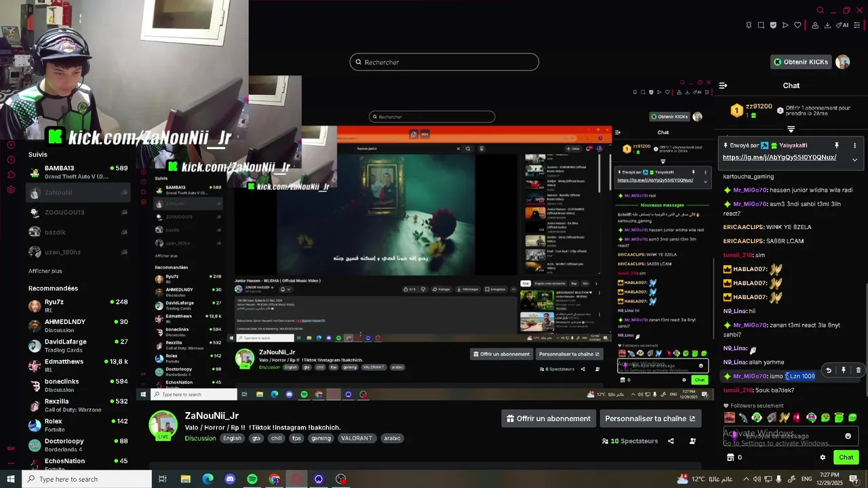Open Task View on the taskbar

pyautogui.click(x=163, y=479)
